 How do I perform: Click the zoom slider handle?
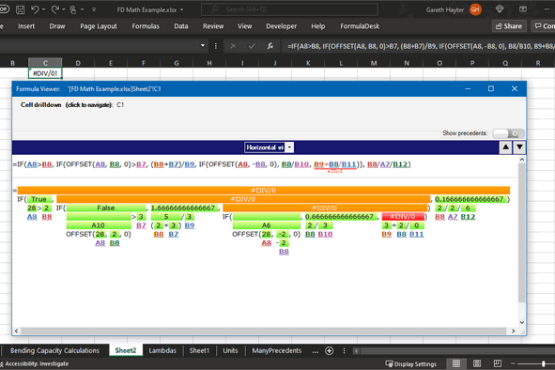click(543, 364)
